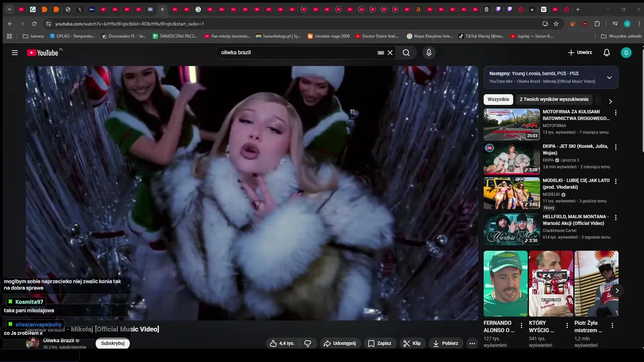Run search with the magnifier icon

pyautogui.click(x=406, y=53)
